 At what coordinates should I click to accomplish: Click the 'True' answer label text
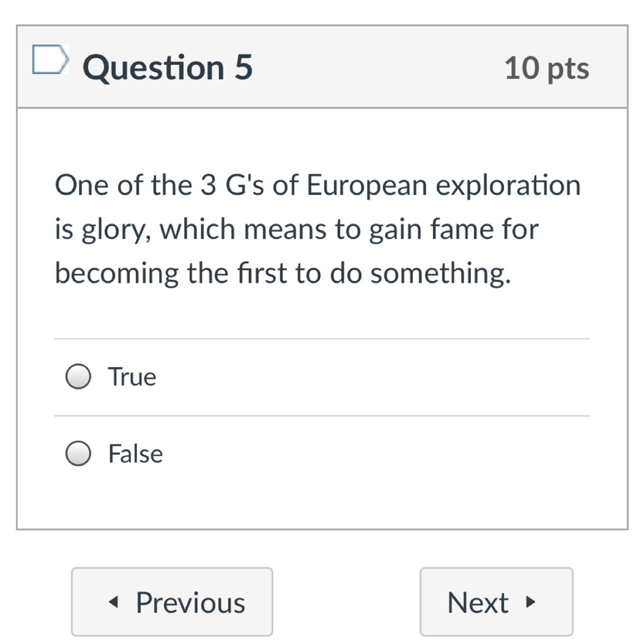click(x=132, y=377)
